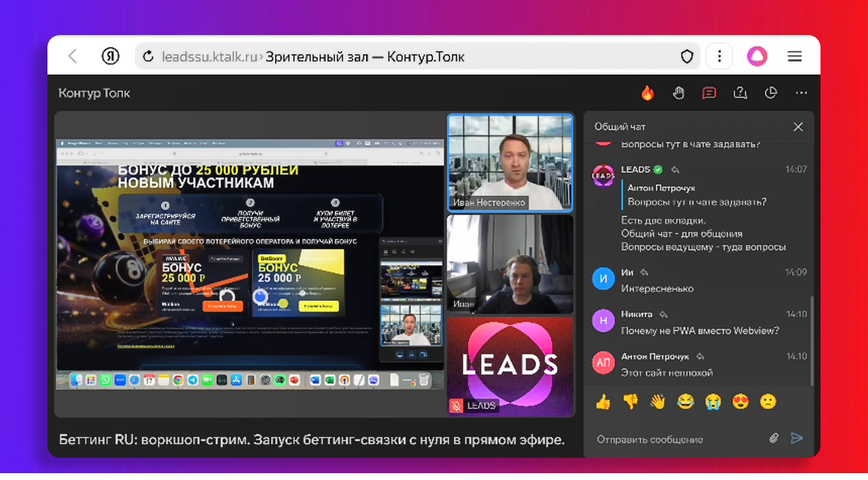Select Иван Нестеренко video tile

510,163
